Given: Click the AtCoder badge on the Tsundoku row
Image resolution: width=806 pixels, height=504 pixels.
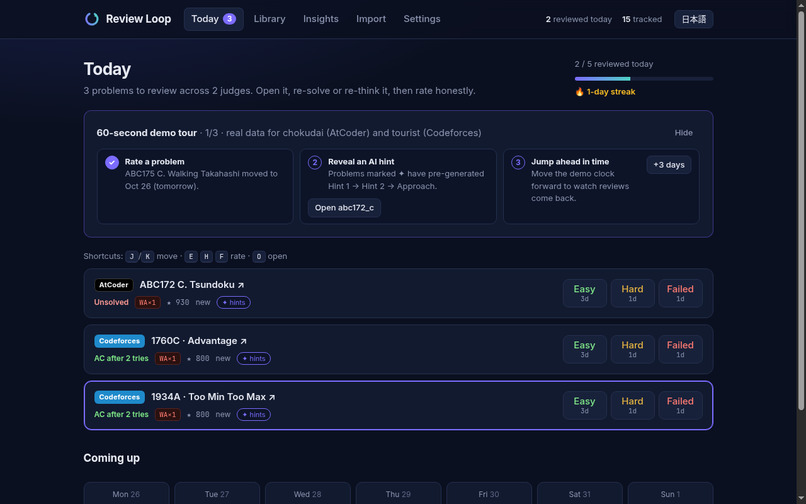Looking at the screenshot, I should [x=114, y=285].
